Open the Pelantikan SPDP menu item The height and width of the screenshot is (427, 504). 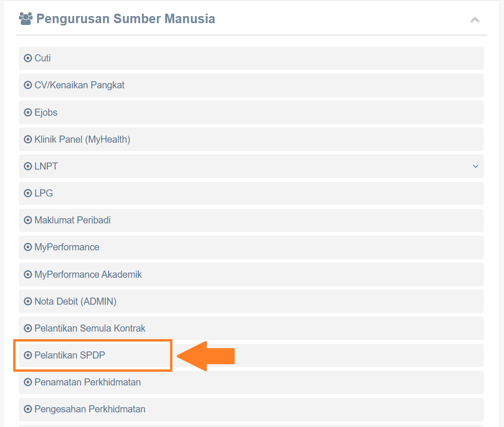(251, 355)
